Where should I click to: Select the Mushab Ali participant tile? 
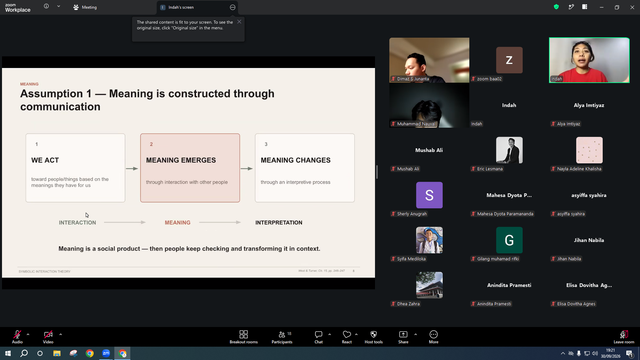coord(429,150)
